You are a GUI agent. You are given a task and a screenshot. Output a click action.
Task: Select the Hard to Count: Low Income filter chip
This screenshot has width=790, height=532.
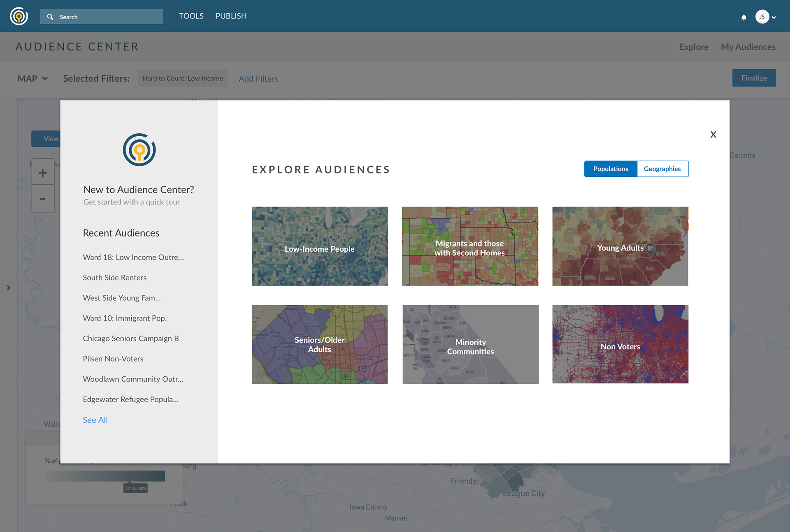[183, 78]
